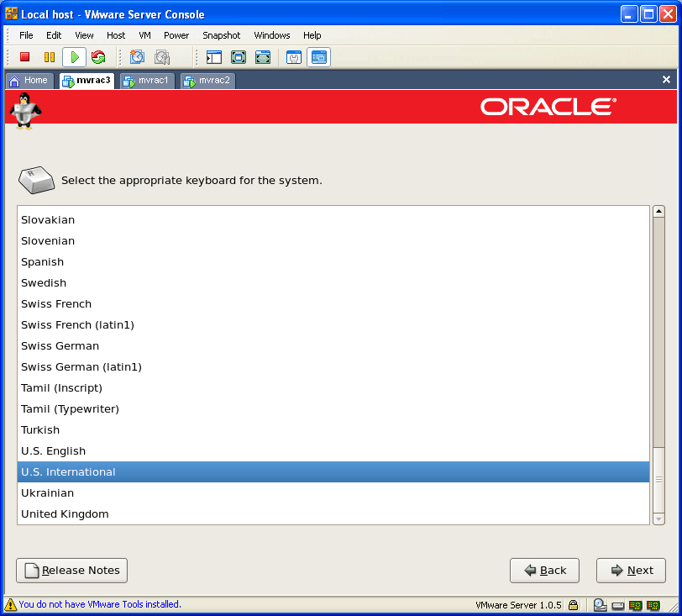Select U.S. English keyboard layout

[54, 451]
